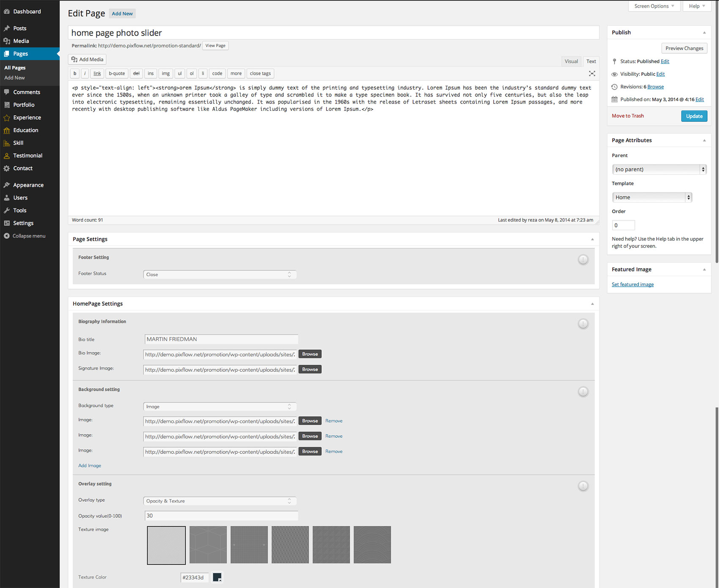Open the Experience star icon menu
The height and width of the screenshot is (588, 719).
pos(7,118)
